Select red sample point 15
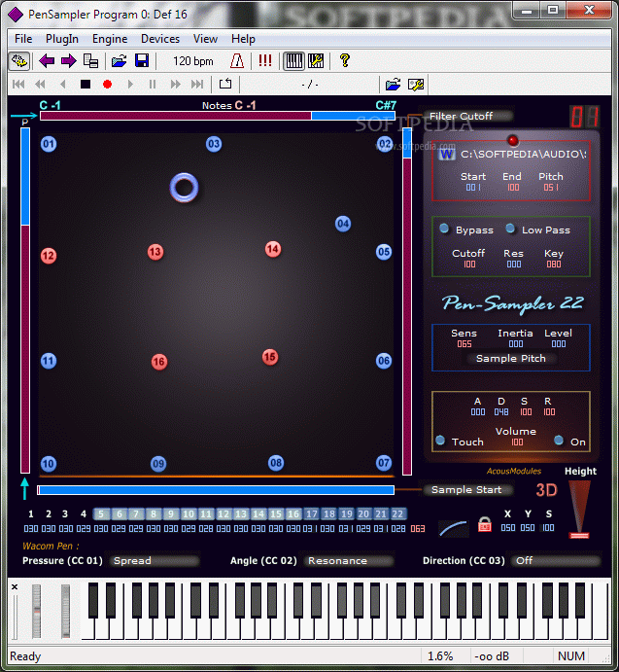The height and width of the screenshot is (672, 619). [x=270, y=357]
